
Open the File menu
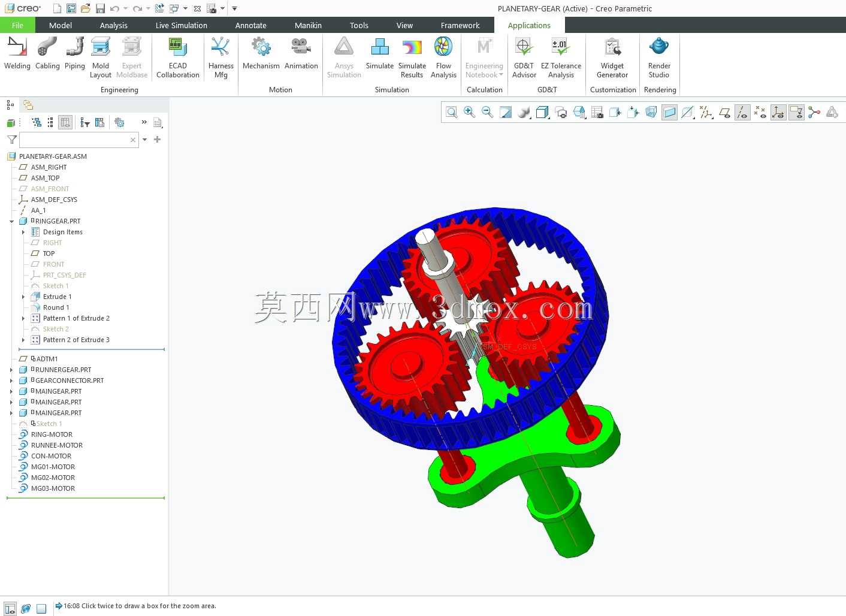[x=17, y=25]
